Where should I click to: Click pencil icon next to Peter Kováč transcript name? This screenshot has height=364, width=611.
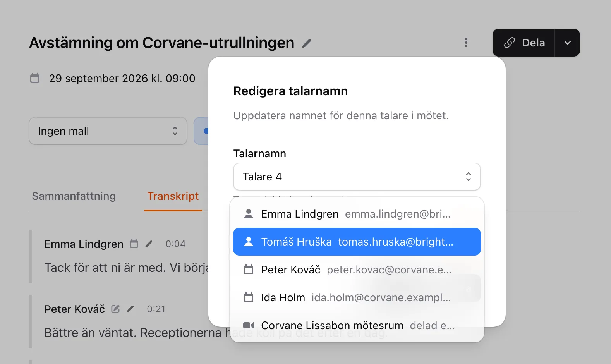point(130,309)
